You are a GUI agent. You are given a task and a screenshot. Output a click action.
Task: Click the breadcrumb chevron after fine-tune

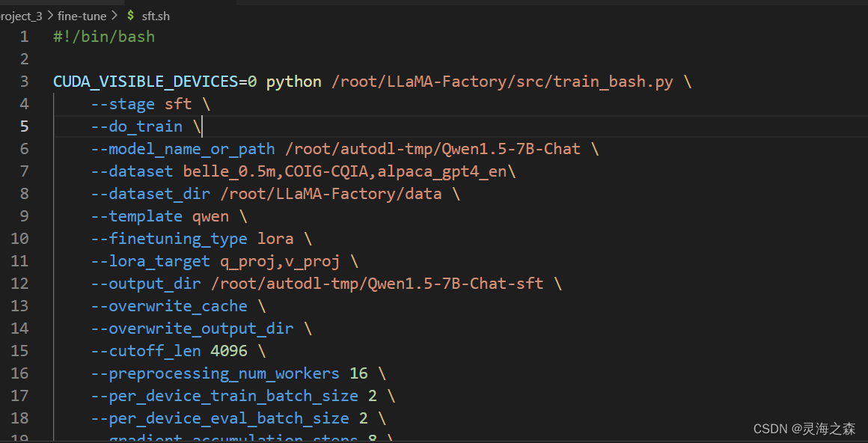point(114,16)
